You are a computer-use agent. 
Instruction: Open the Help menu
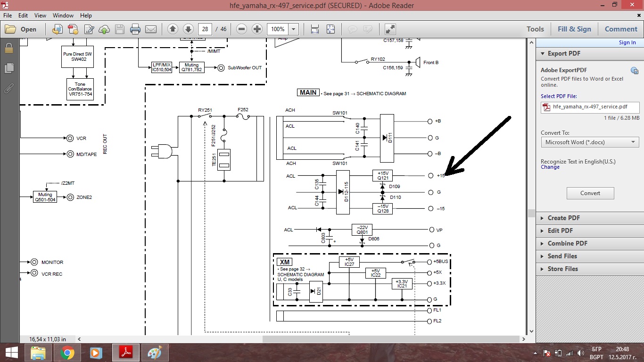click(x=86, y=16)
